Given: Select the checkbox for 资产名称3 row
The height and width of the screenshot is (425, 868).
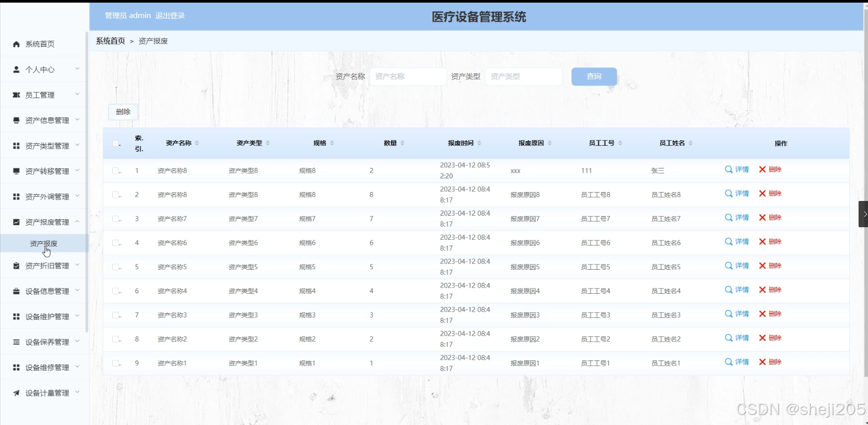Looking at the screenshot, I should [x=115, y=315].
